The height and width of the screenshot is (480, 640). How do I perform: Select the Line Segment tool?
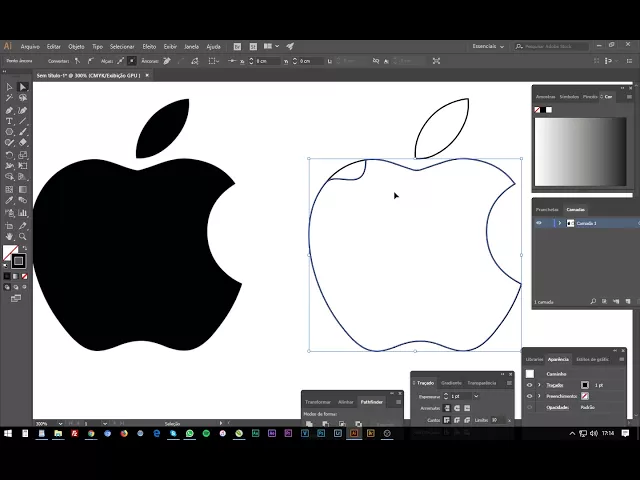tap(22, 121)
